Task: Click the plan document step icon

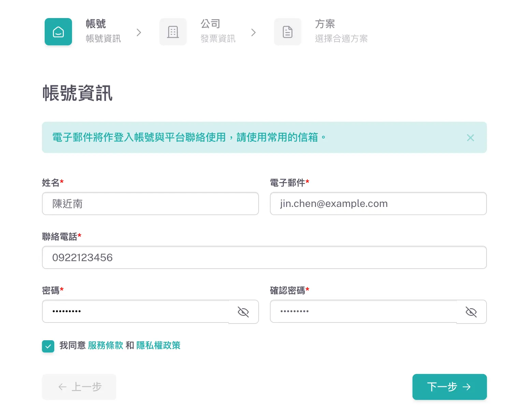Action: tap(288, 32)
